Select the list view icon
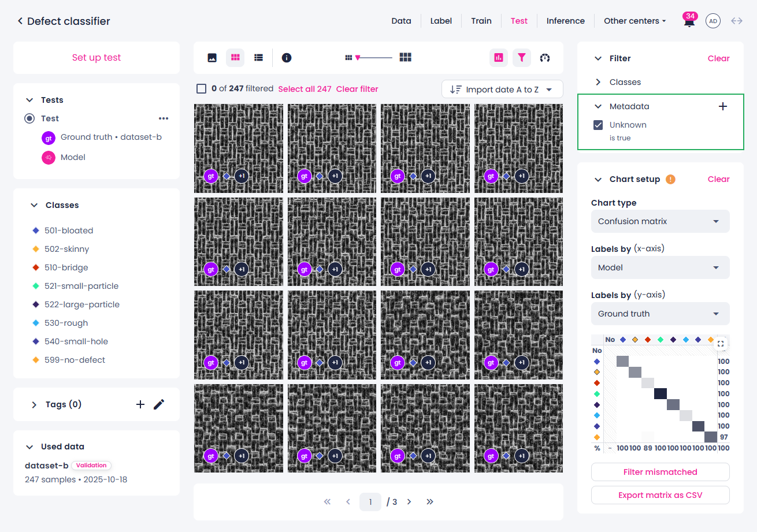 click(259, 58)
